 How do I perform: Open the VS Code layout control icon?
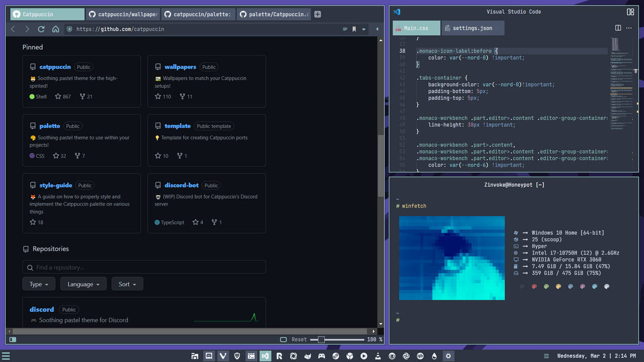click(630, 12)
